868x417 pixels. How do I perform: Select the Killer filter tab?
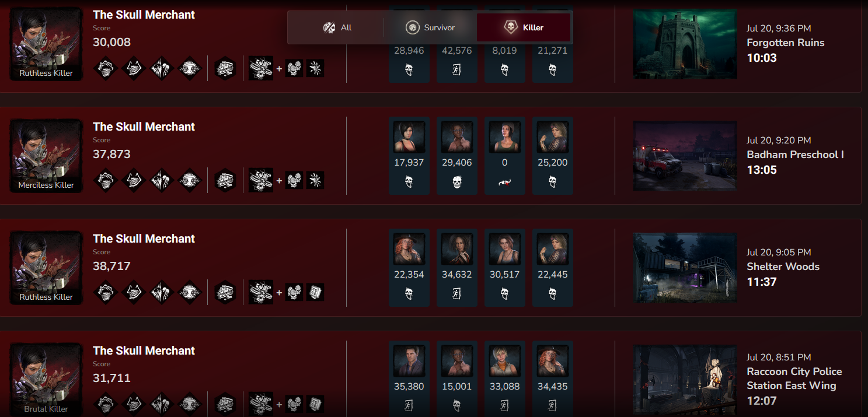[x=524, y=27]
